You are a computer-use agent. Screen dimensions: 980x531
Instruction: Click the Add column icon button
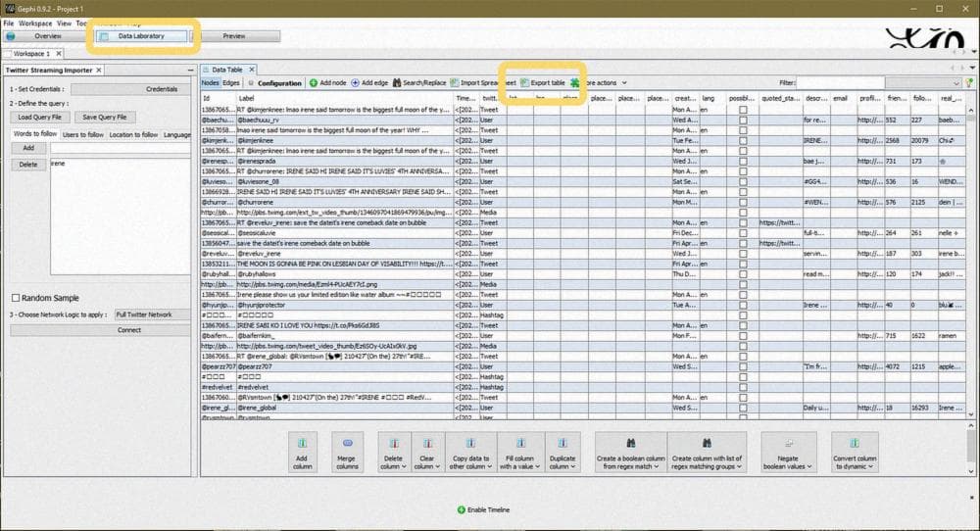[303, 453]
